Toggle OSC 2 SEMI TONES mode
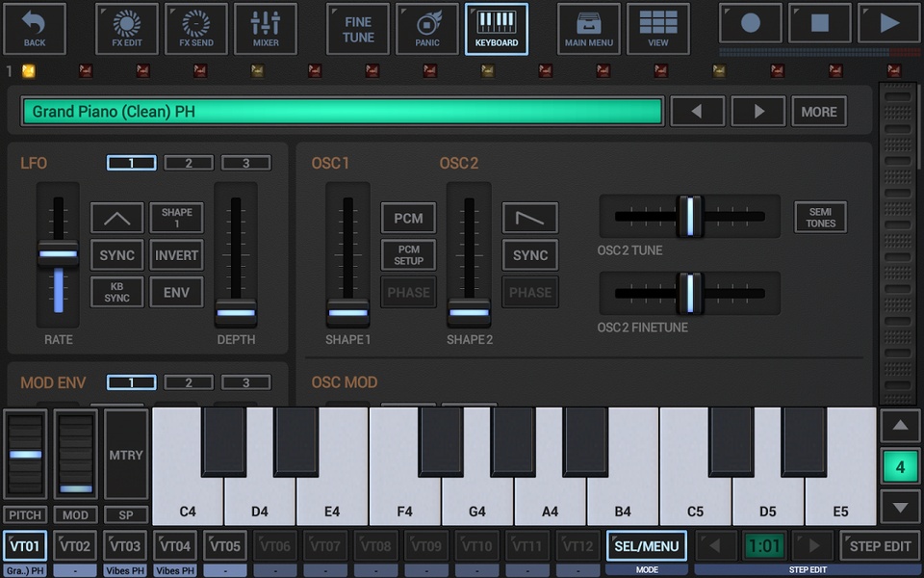This screenshot has height=578, width=924. (x=820, y=218)
